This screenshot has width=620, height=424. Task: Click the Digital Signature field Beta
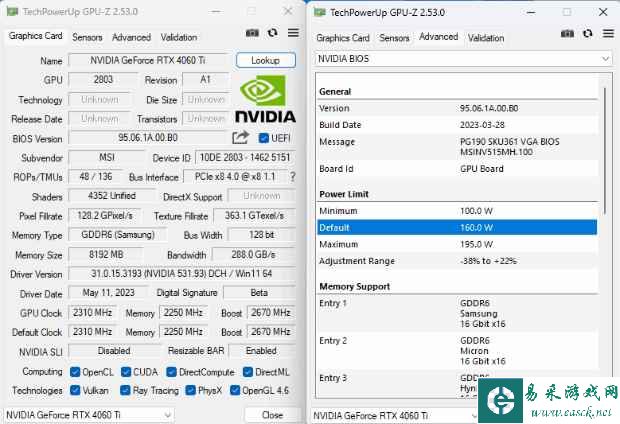point(259,293)
